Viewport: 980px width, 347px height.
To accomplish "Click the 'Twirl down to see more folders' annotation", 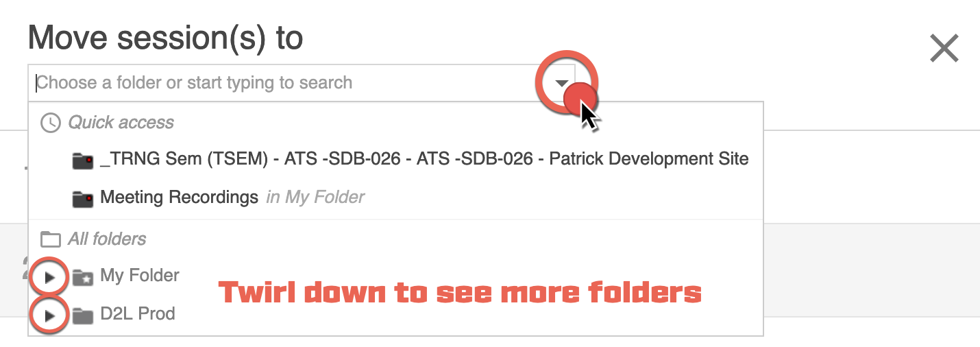I will coord(460,293).
